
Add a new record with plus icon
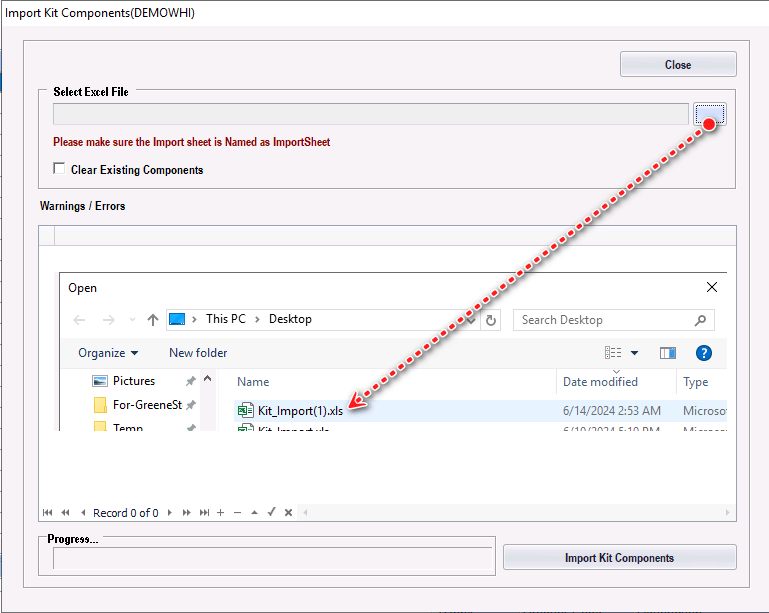point(220,513)
